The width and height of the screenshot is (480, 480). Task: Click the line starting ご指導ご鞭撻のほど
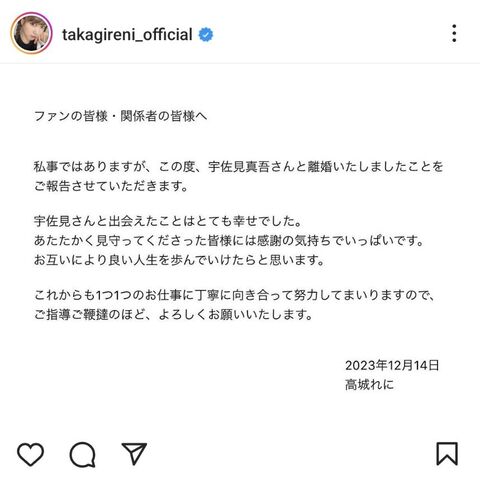point(173,314)
